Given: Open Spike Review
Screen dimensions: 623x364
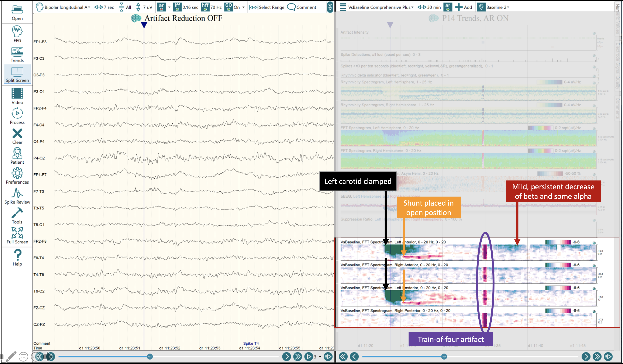Looking at the screenshot, I should pos(17,196).
